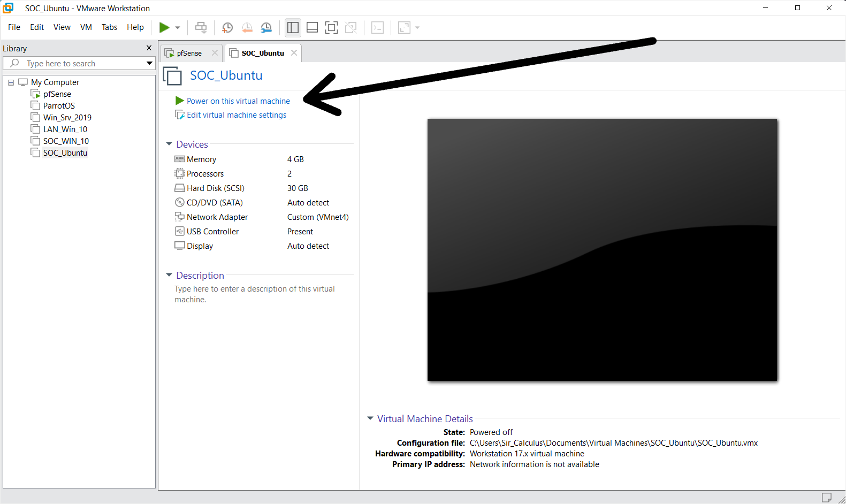
Task: Open CD/DVD (SATA) device settings
Action: [215, 203]
